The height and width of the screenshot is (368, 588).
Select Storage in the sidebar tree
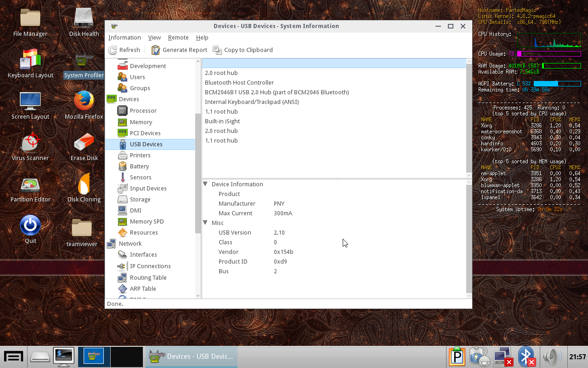pyautogui.click(x=140, y=199)
